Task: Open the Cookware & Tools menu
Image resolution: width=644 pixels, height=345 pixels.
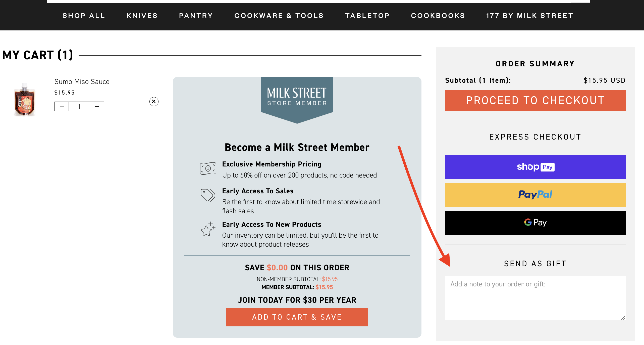Action: (x=279, y=16)
